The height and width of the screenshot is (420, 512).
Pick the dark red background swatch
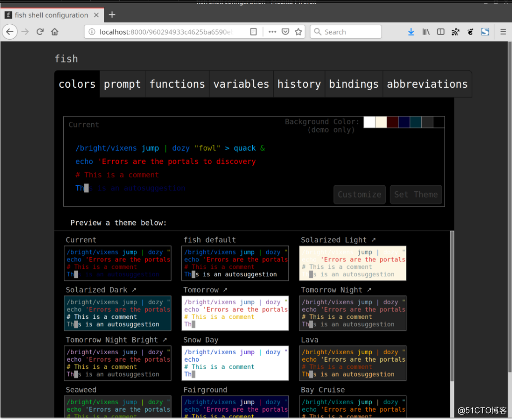[393, 122]
